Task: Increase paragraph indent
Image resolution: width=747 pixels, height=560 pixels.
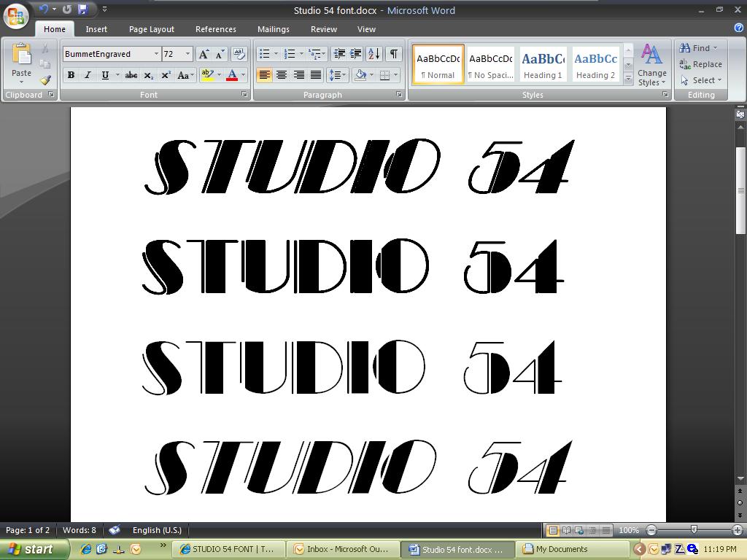Action: [355, 54]
